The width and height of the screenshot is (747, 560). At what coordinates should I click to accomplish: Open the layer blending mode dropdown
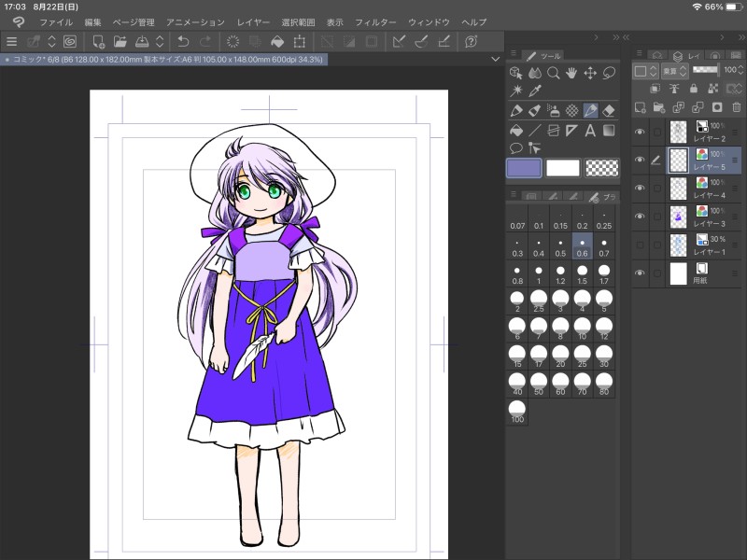674,71
